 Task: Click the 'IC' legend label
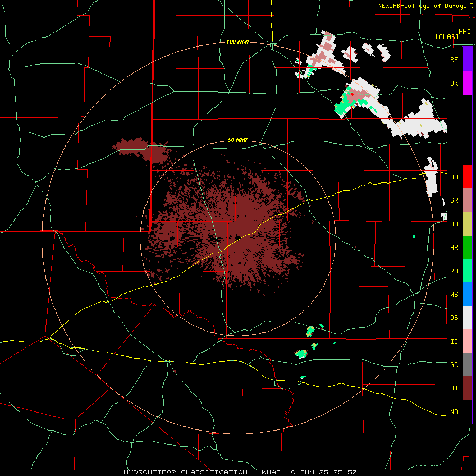454,342
